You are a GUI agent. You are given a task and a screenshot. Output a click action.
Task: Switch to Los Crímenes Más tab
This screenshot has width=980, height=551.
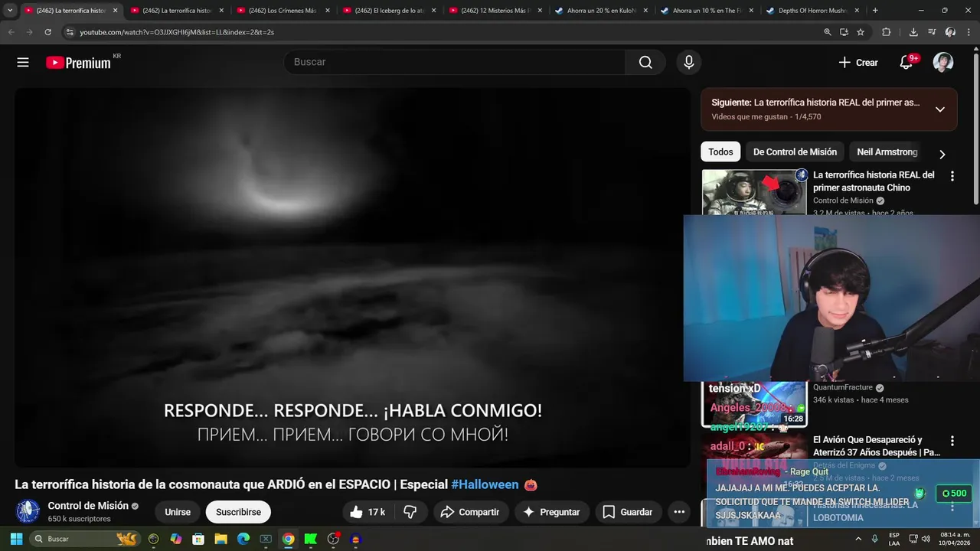tap(282, 11)
